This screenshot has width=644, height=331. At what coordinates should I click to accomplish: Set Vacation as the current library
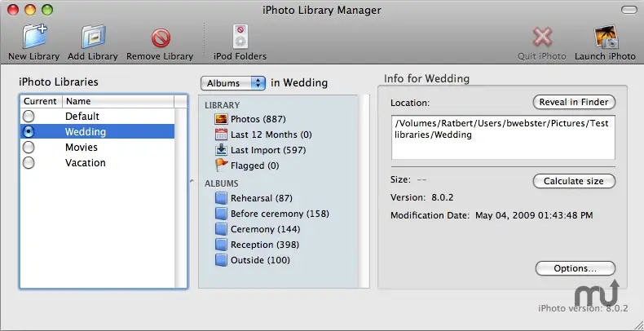tap(29, 162)
